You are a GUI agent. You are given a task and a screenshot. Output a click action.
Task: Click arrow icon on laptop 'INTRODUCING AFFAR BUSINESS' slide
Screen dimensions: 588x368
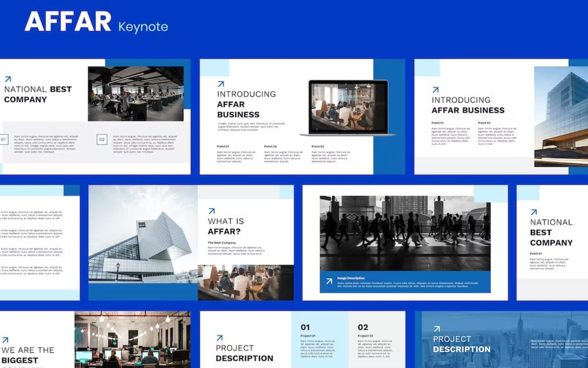click(221, 84)
